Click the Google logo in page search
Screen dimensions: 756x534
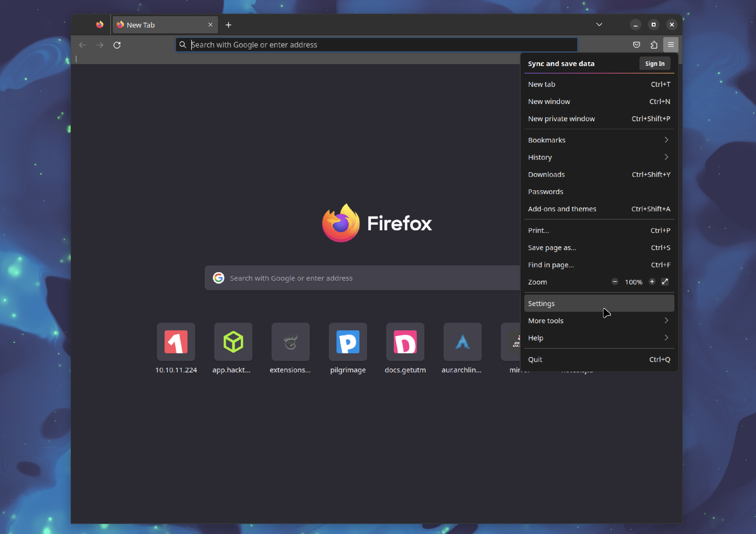pyautogui.click(x=218, y=278)
